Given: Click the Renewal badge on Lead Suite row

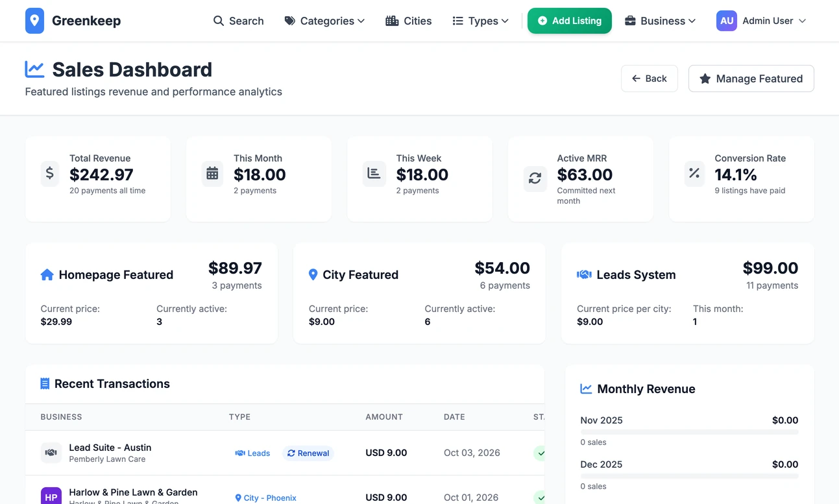Looking at the screenshot, I should (308, 453).
